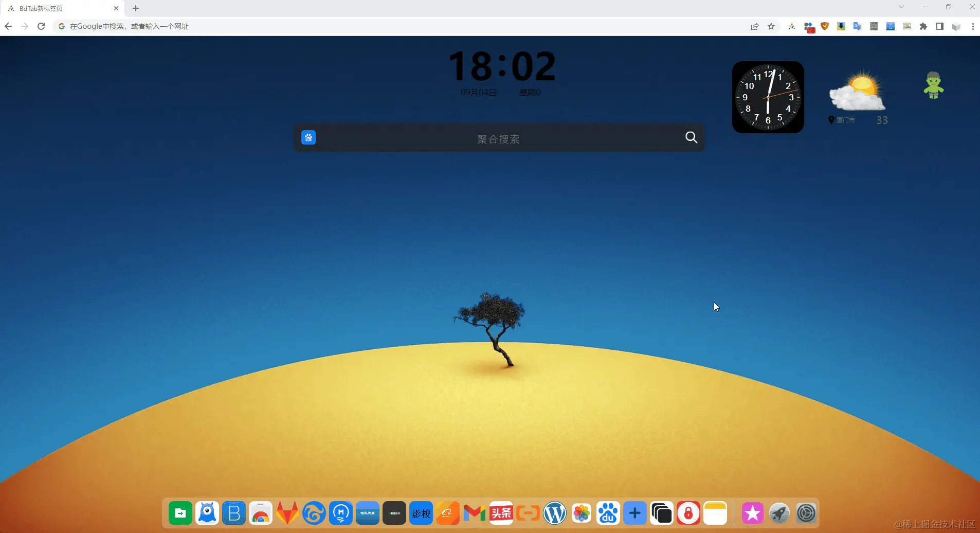Click the magnifier search button
Viewport: 980px width, 533px height.
tap(692, 137)
